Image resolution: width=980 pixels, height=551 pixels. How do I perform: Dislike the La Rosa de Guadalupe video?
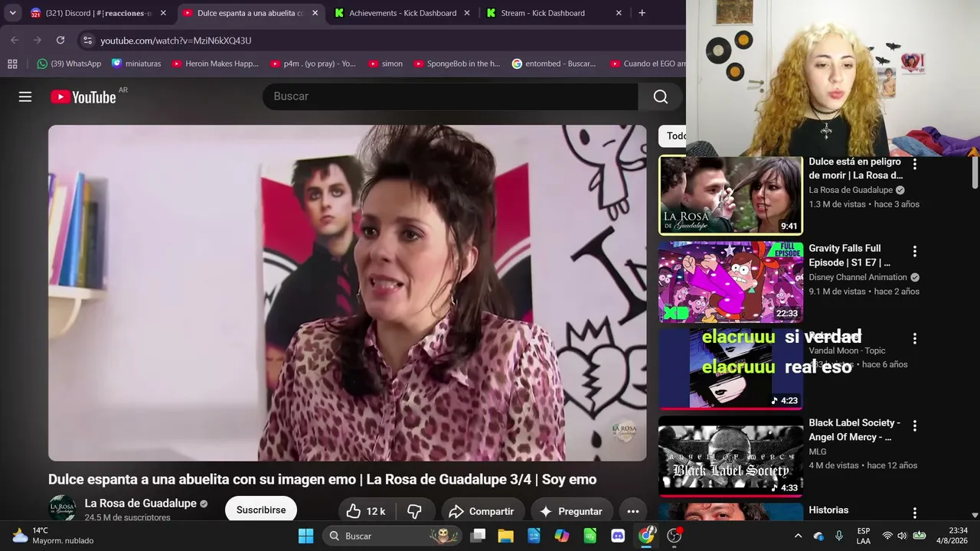point(415,511)
